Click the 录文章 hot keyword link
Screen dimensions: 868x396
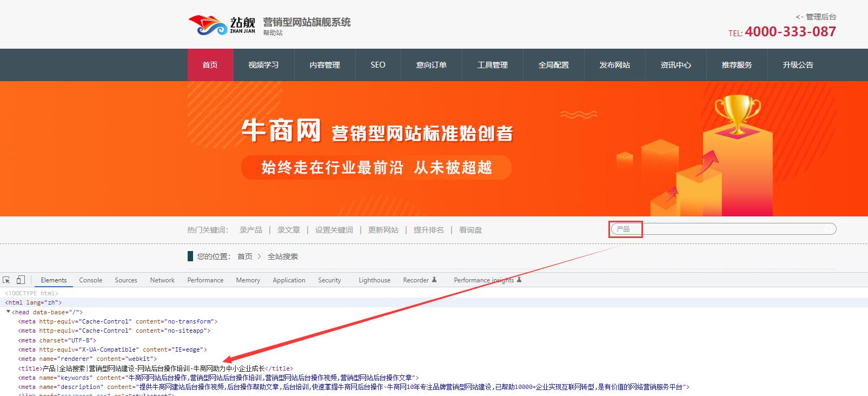click(x=289, y=230)
